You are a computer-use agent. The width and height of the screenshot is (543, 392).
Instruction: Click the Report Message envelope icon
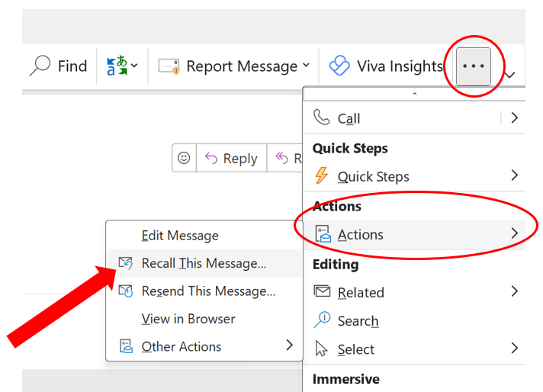click(x=169, y=66)
